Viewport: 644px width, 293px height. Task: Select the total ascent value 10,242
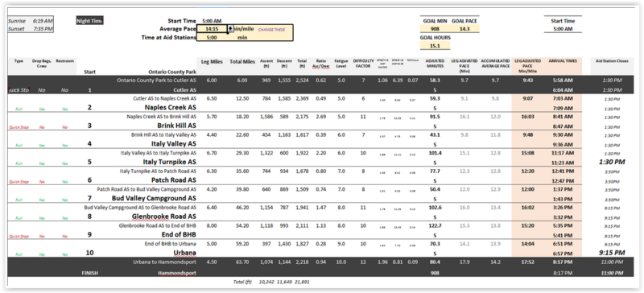(266, 283)
